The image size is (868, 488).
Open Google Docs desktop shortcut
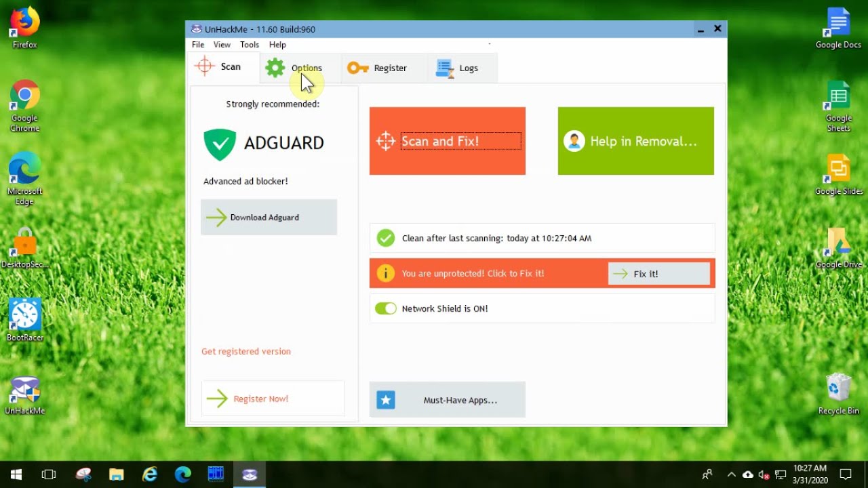838,29
